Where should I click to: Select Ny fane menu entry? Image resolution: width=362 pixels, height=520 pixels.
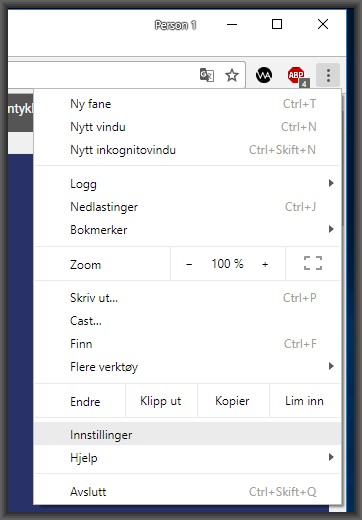point(188,104)
